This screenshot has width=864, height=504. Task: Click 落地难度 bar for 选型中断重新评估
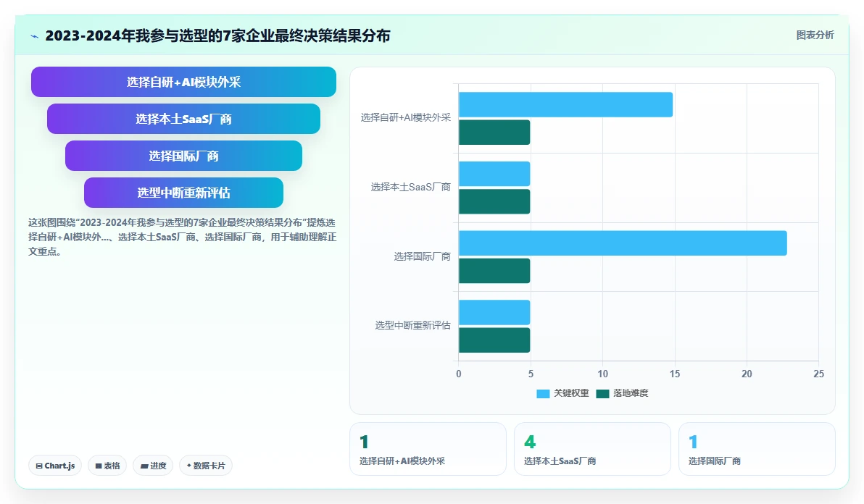pyautogui.click(x=494, y=340)
